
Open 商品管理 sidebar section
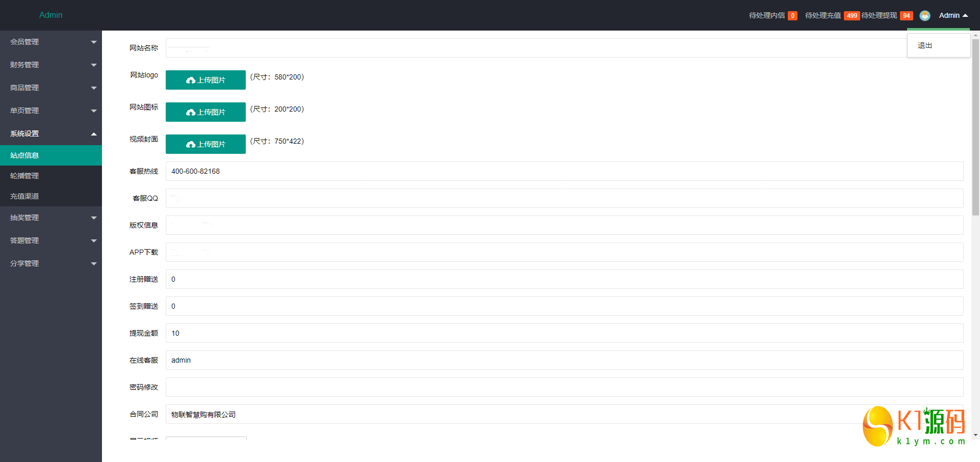click(51, 88)
